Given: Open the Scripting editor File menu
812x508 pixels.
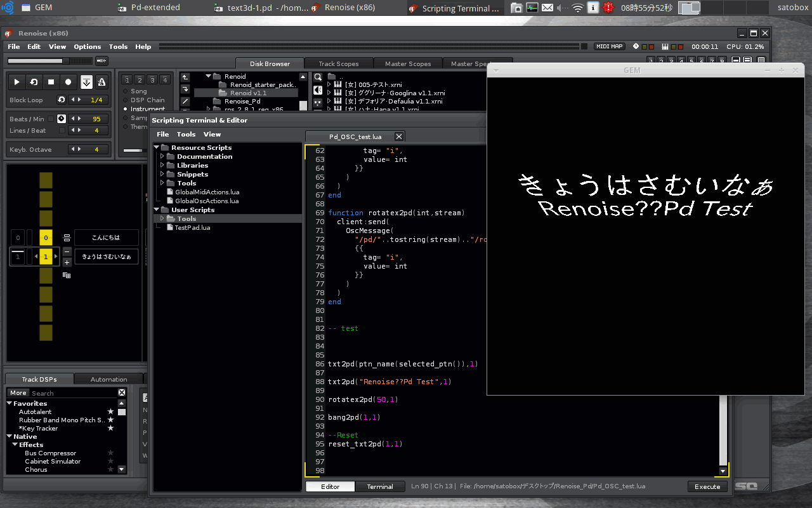Looking at the screenshot, I should point(163,134).
